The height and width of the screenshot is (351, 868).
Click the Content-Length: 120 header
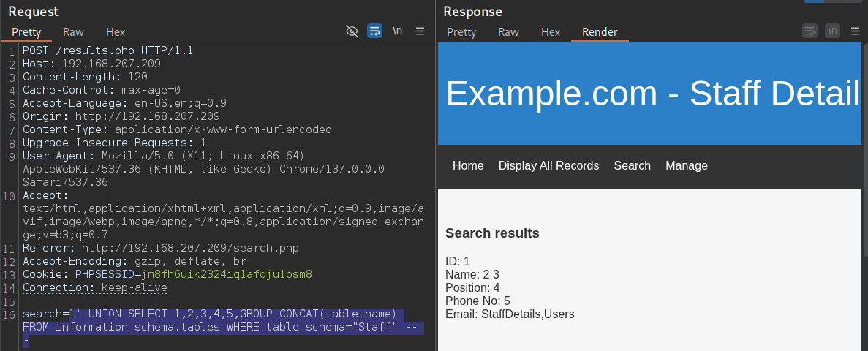pyautogui.click(x=86, y=77)
